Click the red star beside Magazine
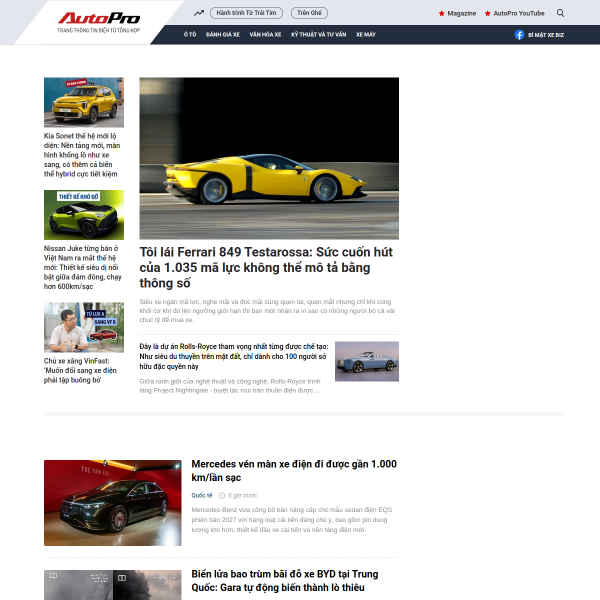The width and height of the screenshot is (600, 600). pyautogui.click(x=441, y=13)
